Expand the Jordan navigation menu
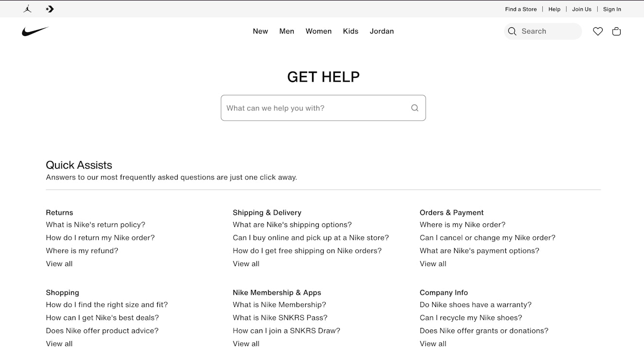 pos(382,31)
